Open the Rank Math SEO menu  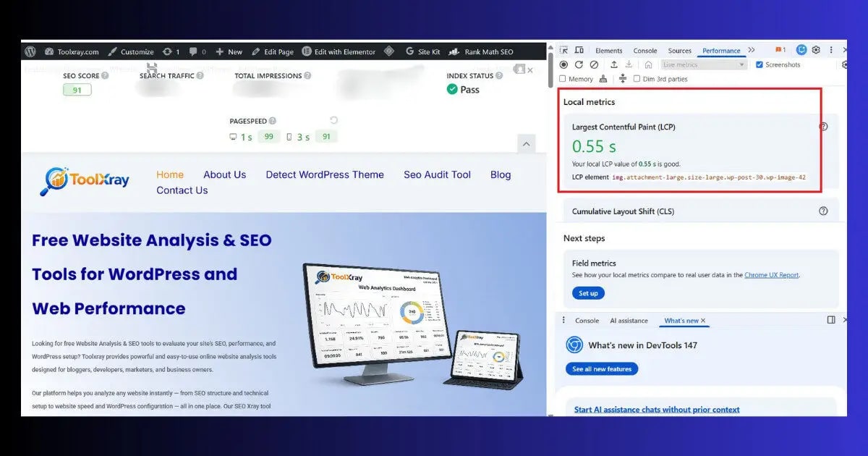click(481, 51)
